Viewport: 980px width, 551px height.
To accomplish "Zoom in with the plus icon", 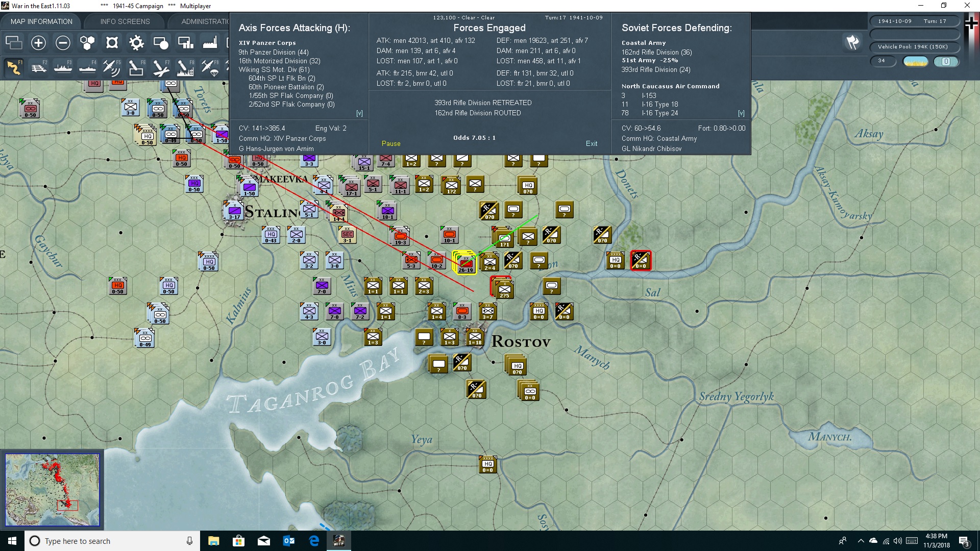I will click(38, 43).
